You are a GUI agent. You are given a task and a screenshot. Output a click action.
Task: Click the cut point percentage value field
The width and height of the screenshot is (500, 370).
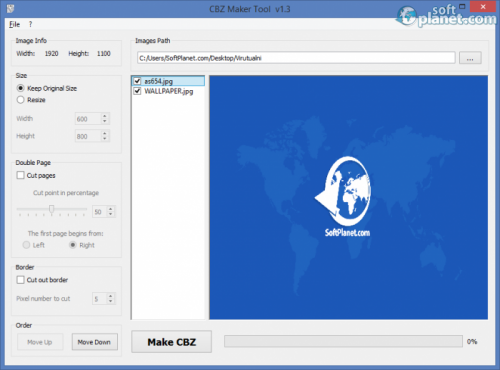click(x=99, y=212)
